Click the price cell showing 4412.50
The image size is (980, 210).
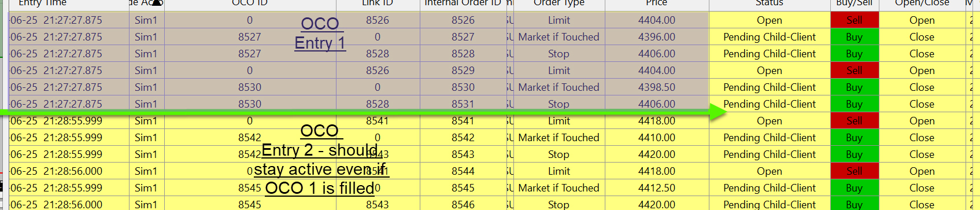(657, 188)
